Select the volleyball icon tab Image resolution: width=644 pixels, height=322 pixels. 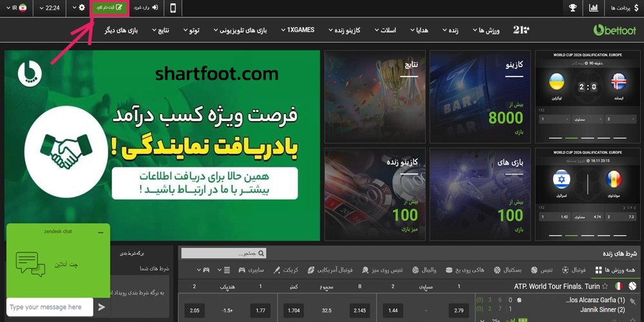(x=415, y=270)
